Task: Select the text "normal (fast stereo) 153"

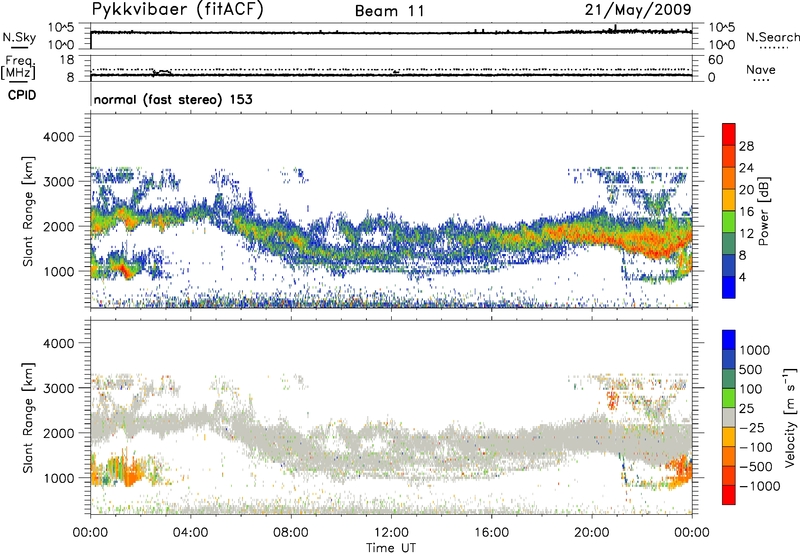Action: (x=173, y=99)
